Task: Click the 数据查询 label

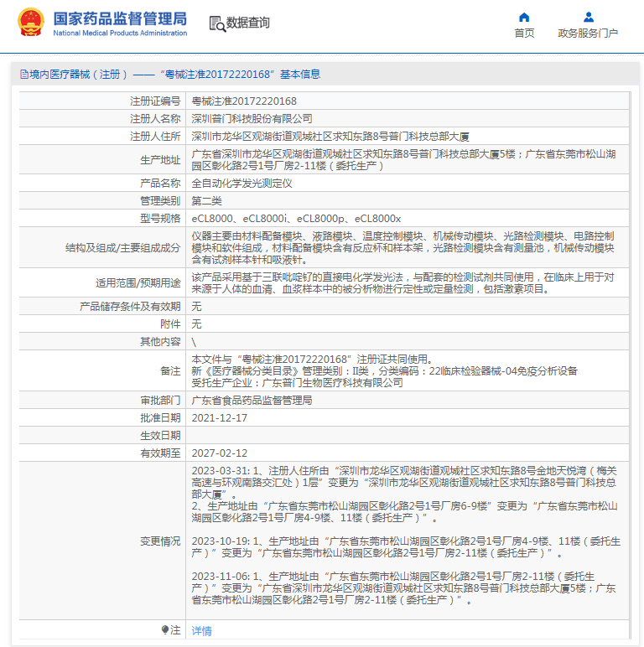Action: (247, 23)
